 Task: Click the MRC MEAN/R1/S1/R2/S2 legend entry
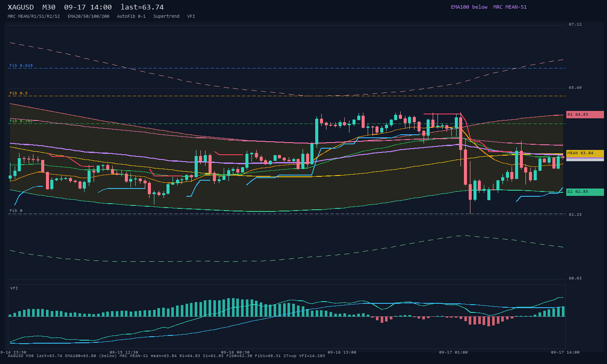click(34, 16)
